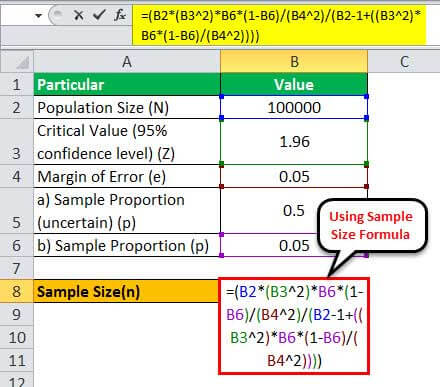The image size is (440, 387).
Task: Select the Population Size value cell 100000
Action: tap(294, 107)
